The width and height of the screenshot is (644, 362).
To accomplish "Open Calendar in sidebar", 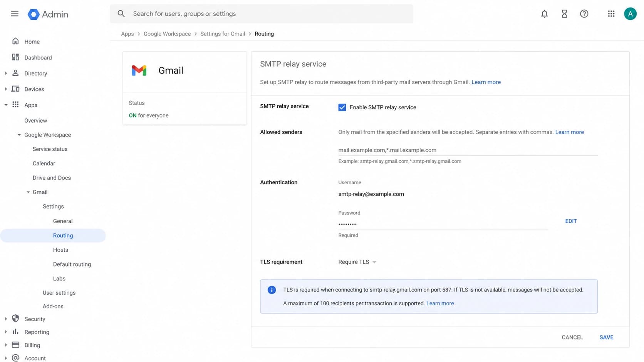I will tap(44, 163).
